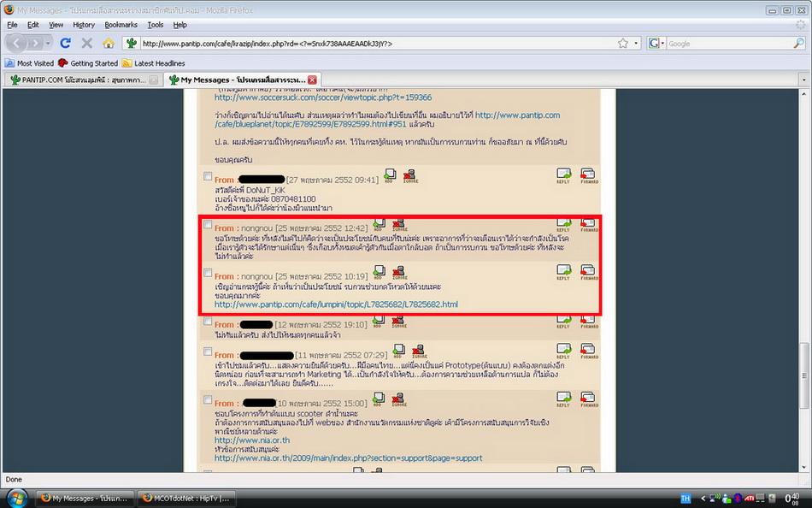Screen dimensions: 812x508
Task: Reload the current Pantip page
Action: [x=65, y=43]
